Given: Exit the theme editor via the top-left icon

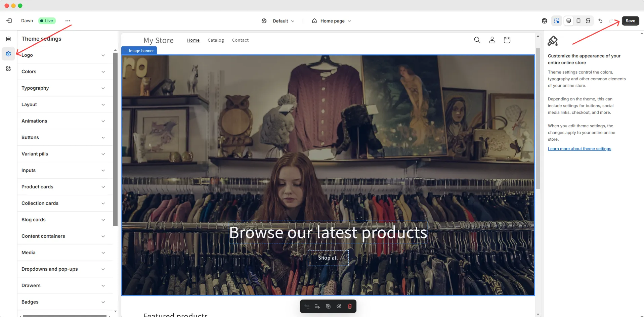Looking at the screenshot, I should coord(9,20).
